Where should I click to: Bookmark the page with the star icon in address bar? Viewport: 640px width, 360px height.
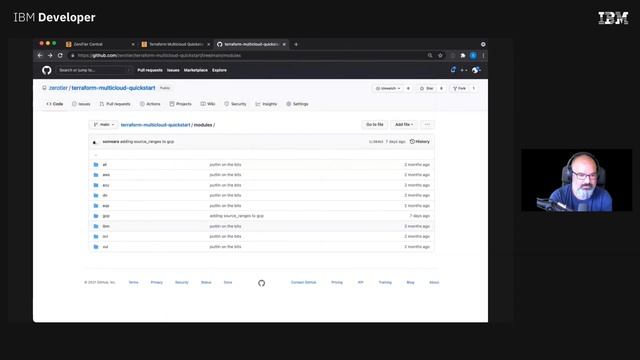[x=440, y=56]
